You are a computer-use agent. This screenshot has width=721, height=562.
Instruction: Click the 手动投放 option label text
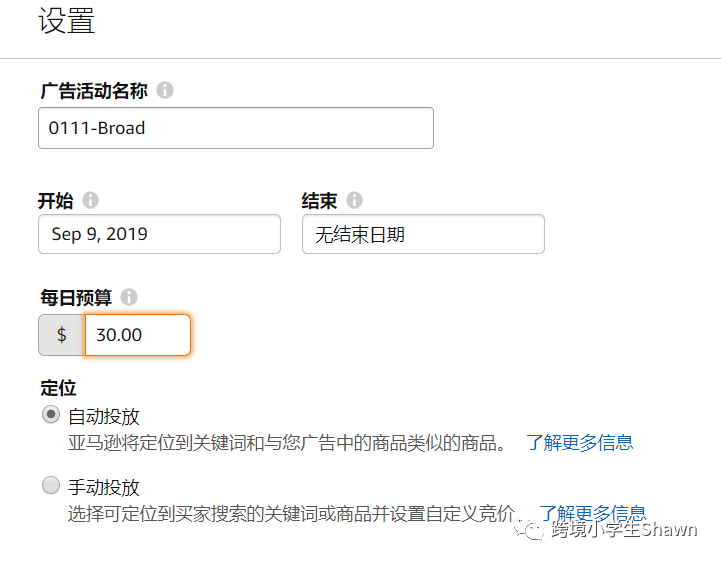(x=103, y=488)
